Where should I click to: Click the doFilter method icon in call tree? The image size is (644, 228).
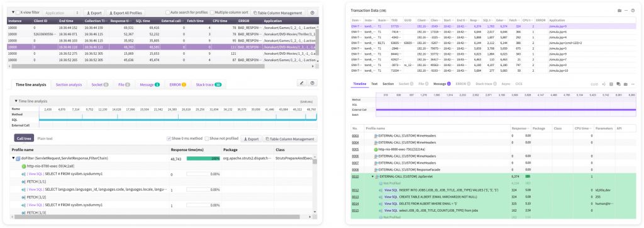(x=18, y=158)
